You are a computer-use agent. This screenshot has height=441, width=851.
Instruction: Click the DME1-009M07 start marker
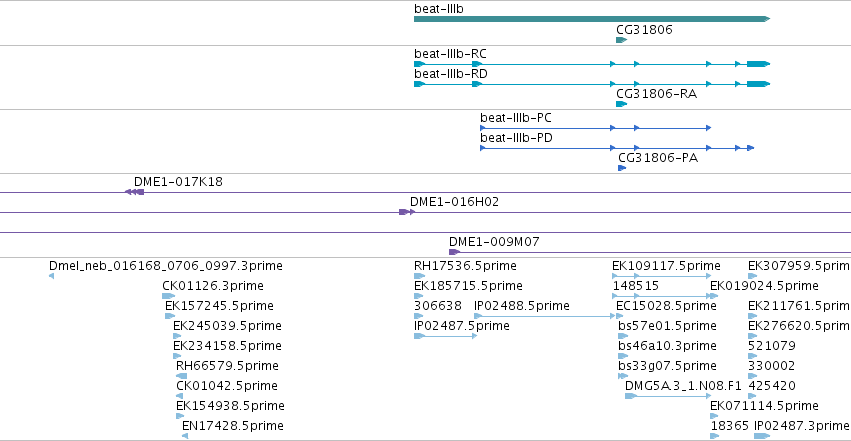click(454, 252)
